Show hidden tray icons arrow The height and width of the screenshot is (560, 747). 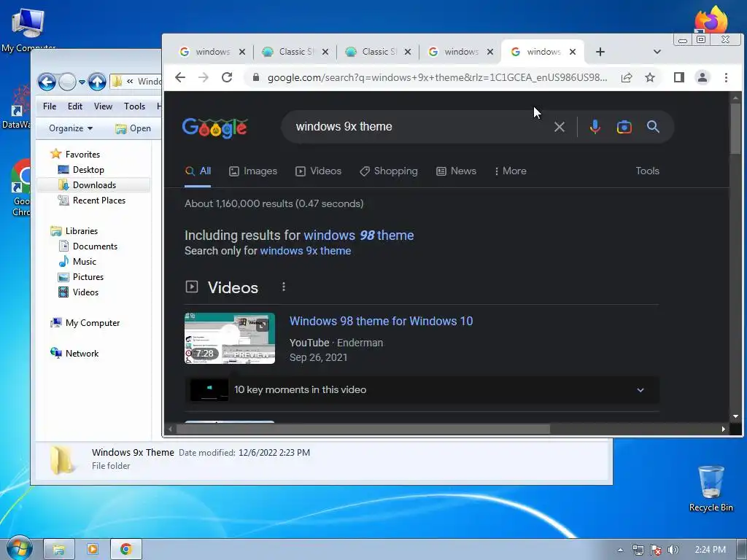coord(620,550)
